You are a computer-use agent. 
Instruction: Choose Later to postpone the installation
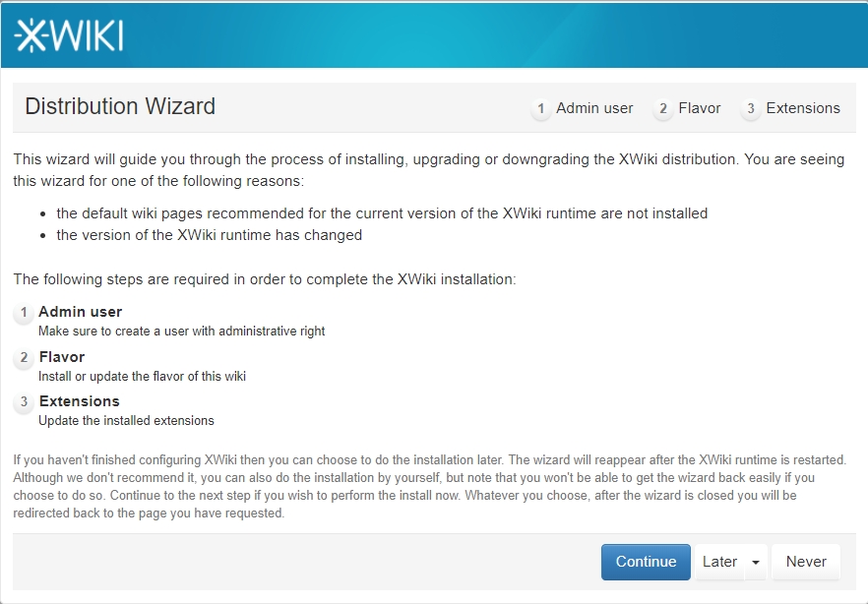(x=719, y=562)
